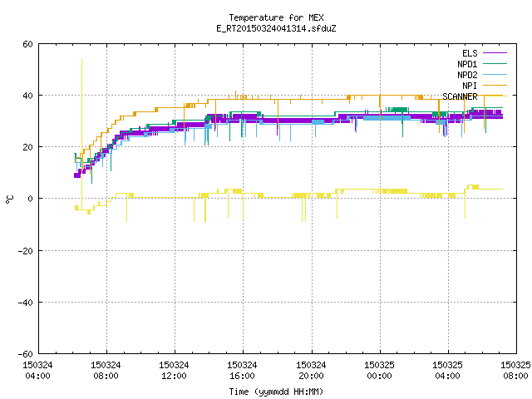Click the SCANNER legend label
Screen dimensions: 532x399
[x=460, y=96]
